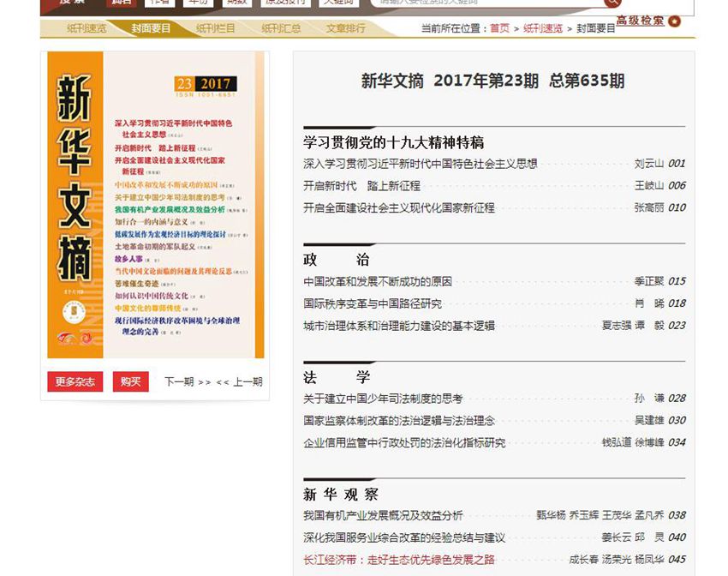Click the round icon beside 高级检索

coord(675,21)
